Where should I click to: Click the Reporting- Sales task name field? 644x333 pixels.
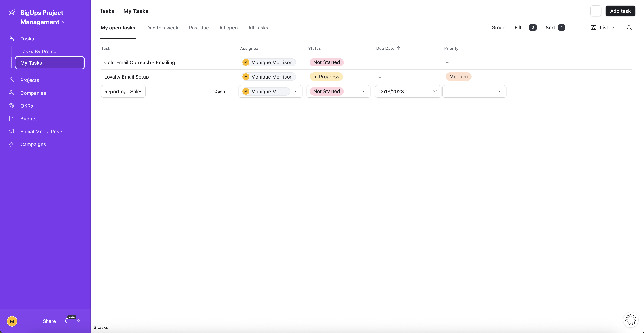(123, 91)
